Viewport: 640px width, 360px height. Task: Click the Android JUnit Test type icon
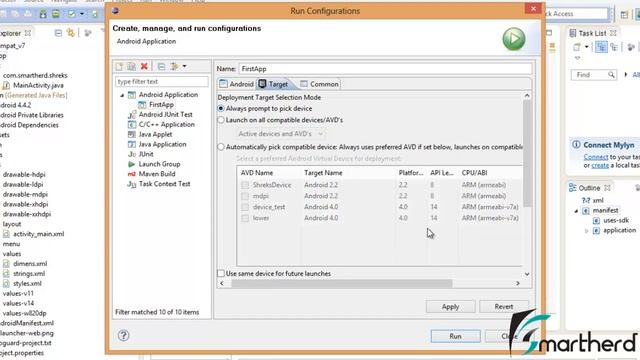click(131, 115)
